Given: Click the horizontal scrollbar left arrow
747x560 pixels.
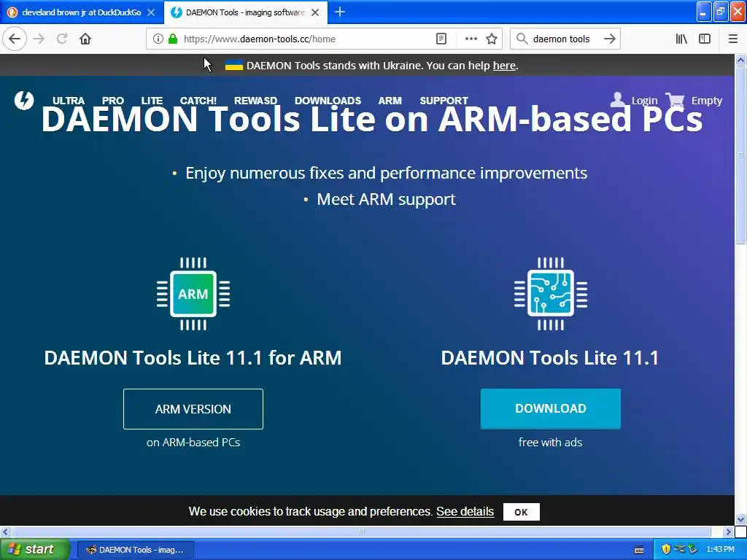Looking at the screenshot, I should pyautogui.click(x=5, y=532).
